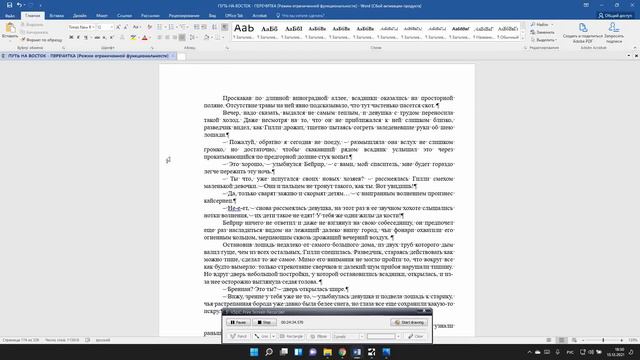This screenshot has height=360, width=640.
Task: Center the paragraph text
Action: click(x=167, y=38)
